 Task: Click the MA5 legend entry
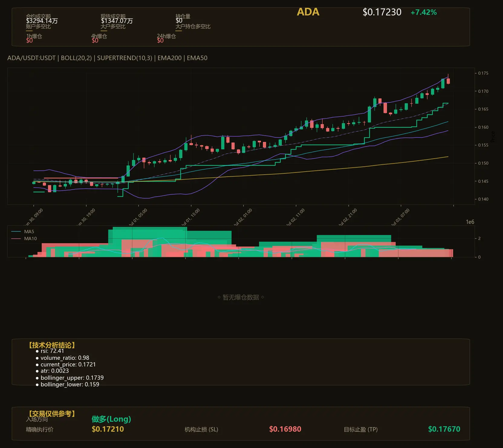pos(23,232)
